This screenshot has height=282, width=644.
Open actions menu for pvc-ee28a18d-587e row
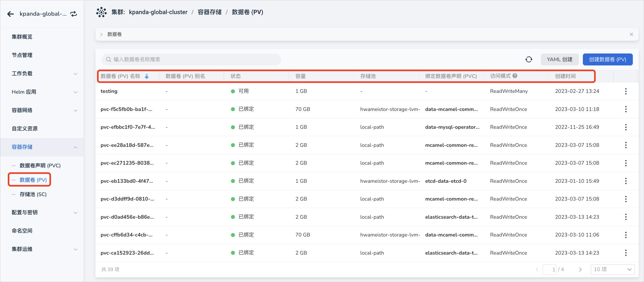click(626, 145)
